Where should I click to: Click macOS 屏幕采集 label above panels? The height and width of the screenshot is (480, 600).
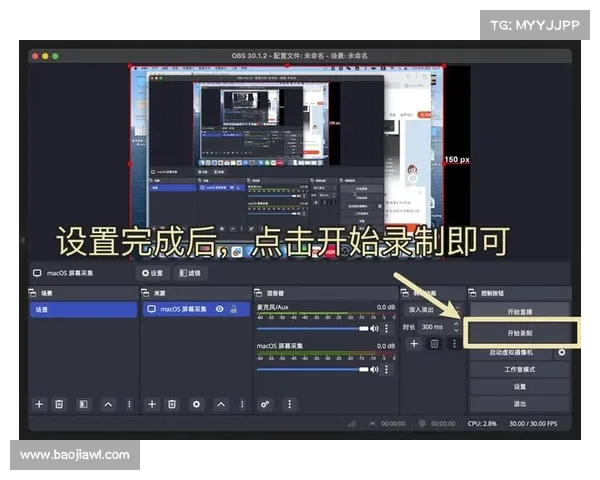click(70, 273)
